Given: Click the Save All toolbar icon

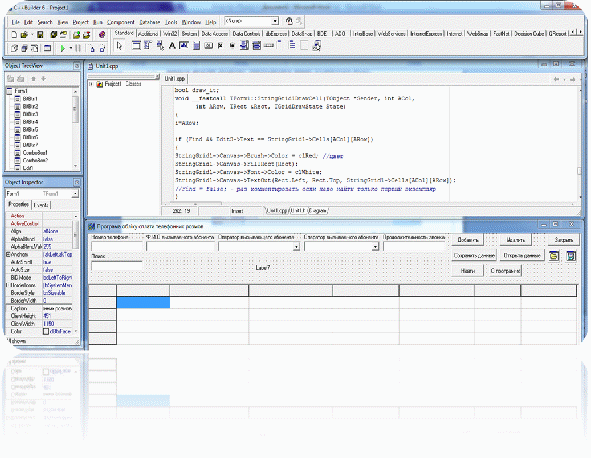Looking at the screenshot, I should click(x=54, y=35).
